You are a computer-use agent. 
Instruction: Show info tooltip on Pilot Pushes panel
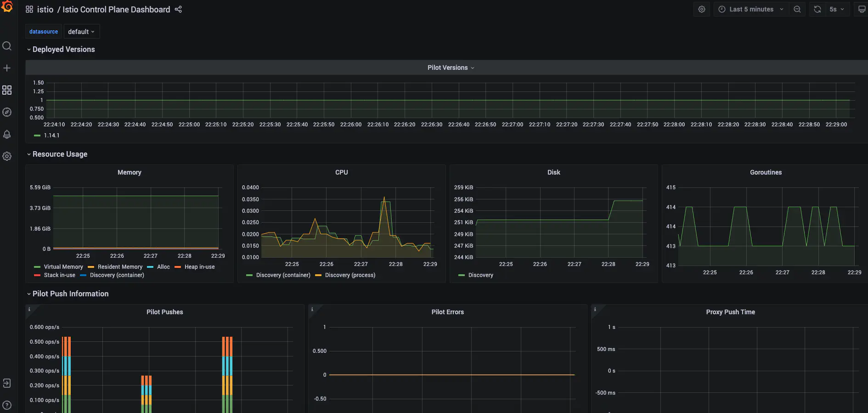tap(29, 309)
